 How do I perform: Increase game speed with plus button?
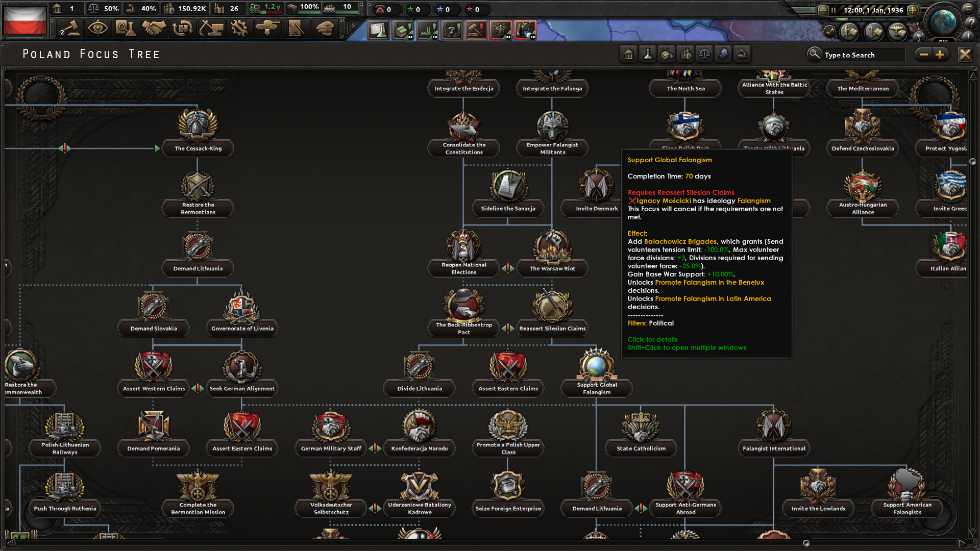click(913, 10)
